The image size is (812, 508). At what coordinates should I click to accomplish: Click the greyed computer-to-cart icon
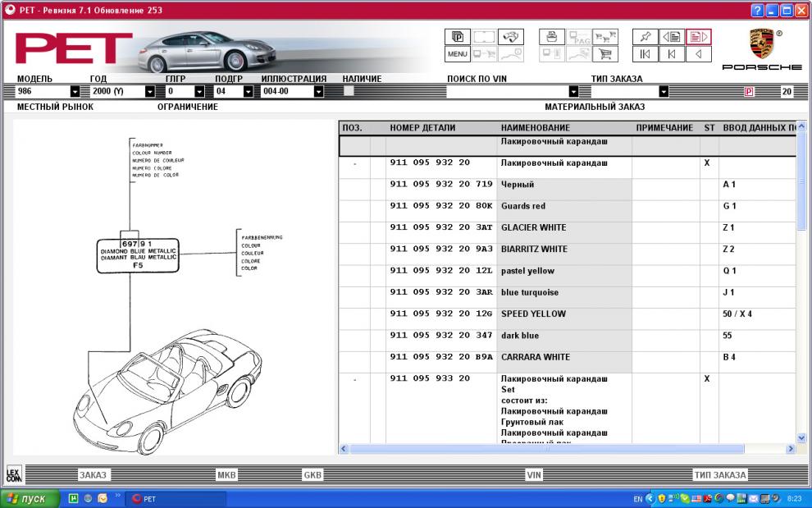tap(484, 54)
